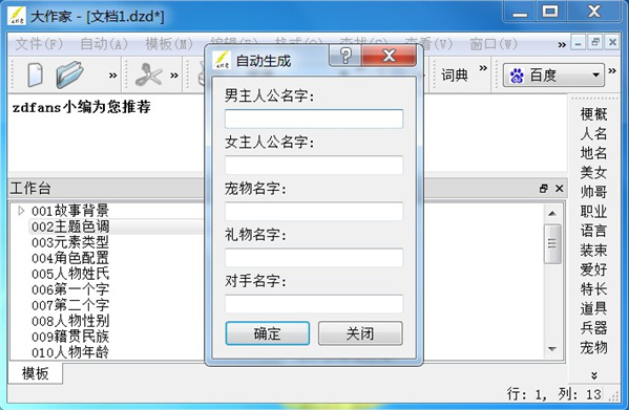Close the 工作台 panel
This screenshot has width=629, height=410.
(558, 188)
